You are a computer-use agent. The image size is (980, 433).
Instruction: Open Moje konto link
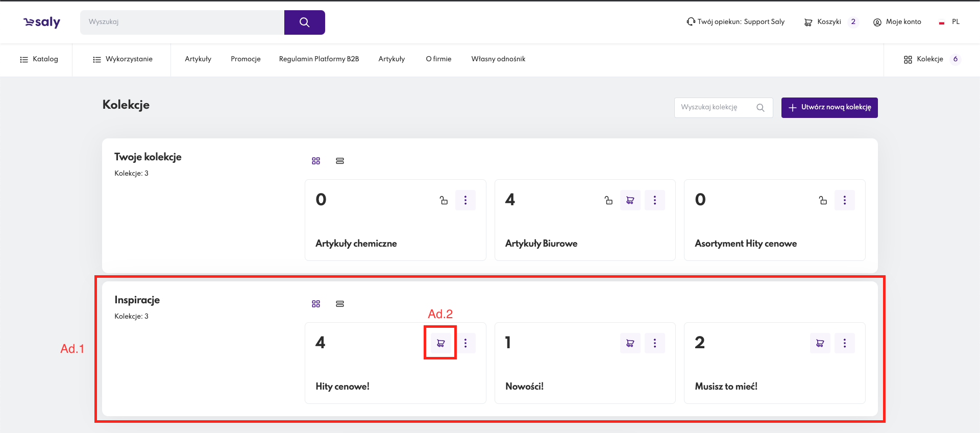(x=897, y=22)
